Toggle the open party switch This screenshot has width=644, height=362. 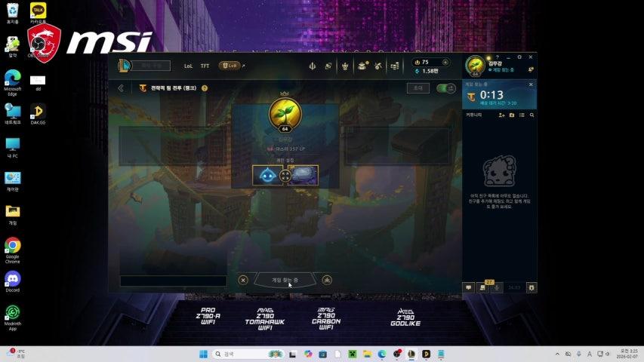pyautogui.click(x=446, y=88)
